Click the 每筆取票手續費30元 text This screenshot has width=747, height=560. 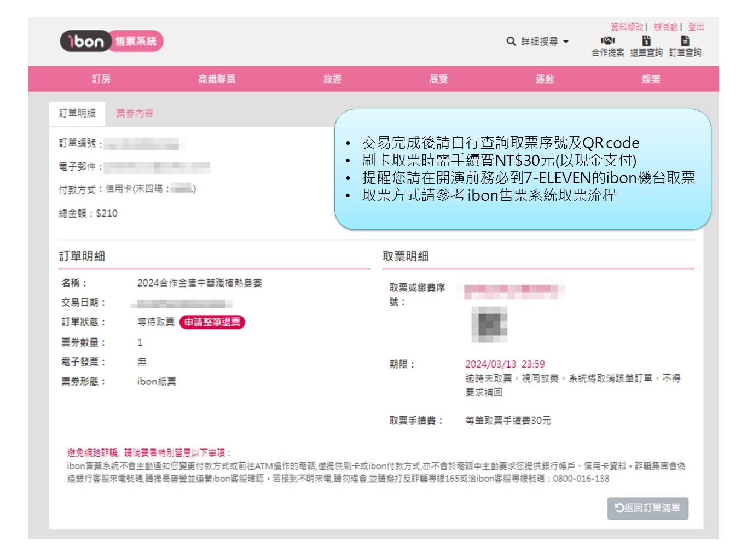click(x=508, y=421)
